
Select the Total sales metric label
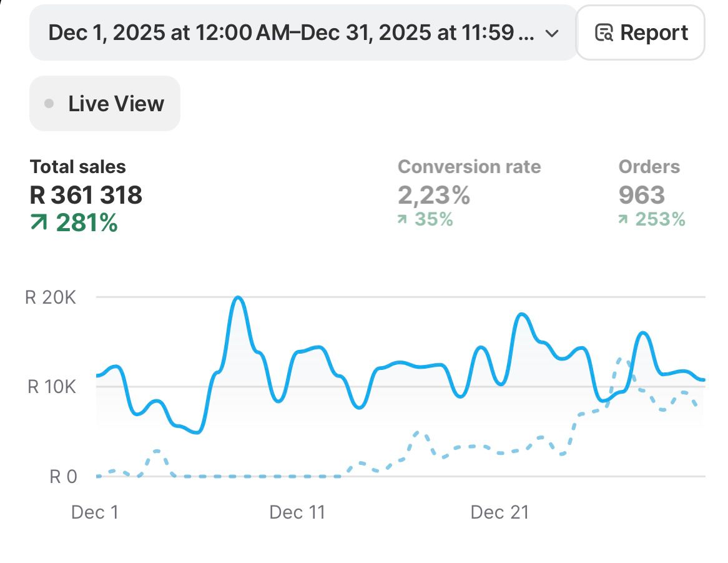pyautogui.click(x=78, y=167)
